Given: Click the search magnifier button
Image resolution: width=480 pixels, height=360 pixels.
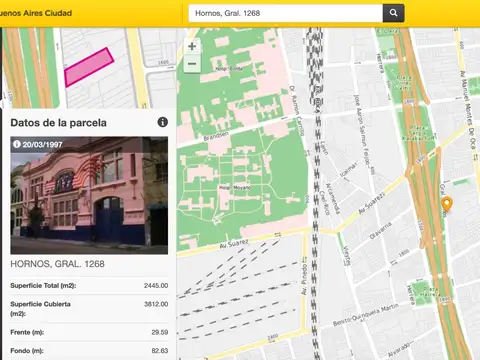Looking at the screenshot, I should [x=393, y=13].
